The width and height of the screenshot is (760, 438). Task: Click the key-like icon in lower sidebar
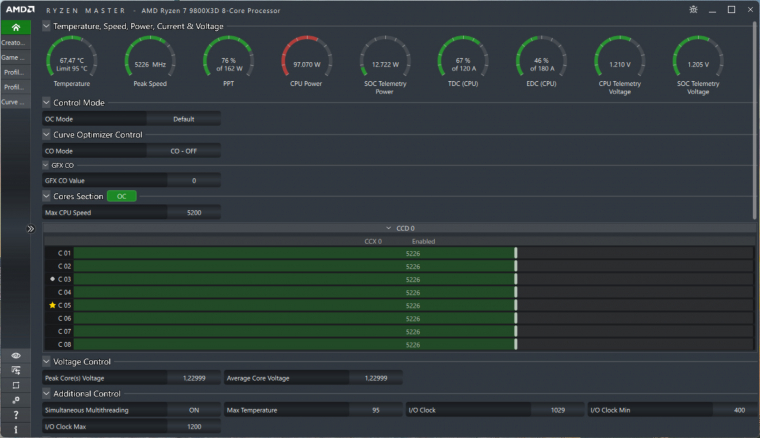(16, 400)
